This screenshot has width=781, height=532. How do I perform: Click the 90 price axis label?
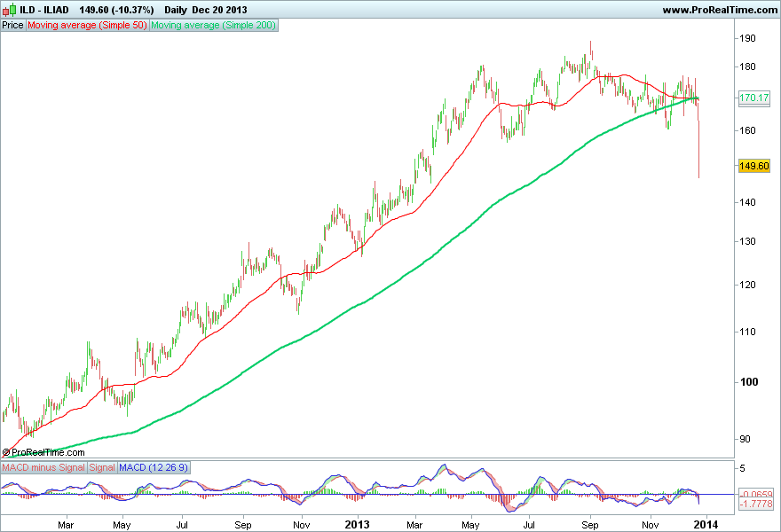coord(745,439)
